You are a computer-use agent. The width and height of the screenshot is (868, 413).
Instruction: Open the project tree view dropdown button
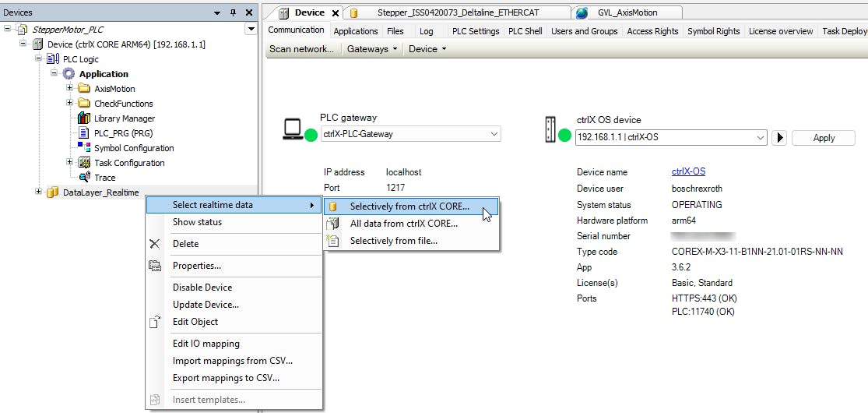tap(251, 30)
